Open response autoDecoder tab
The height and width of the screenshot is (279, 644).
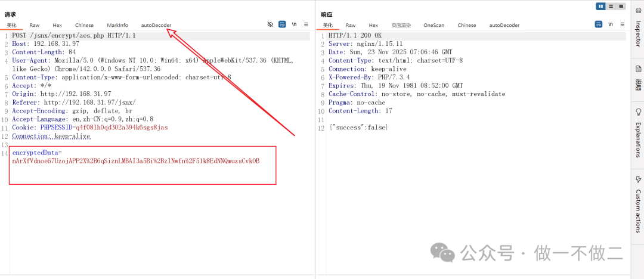pos(504,25)
